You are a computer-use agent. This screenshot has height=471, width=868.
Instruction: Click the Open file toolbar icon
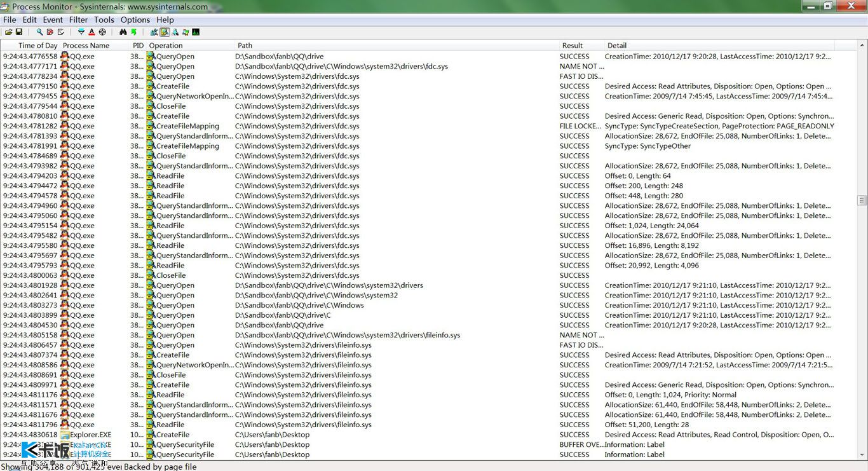pyautogui.click(x=9, y=32)
